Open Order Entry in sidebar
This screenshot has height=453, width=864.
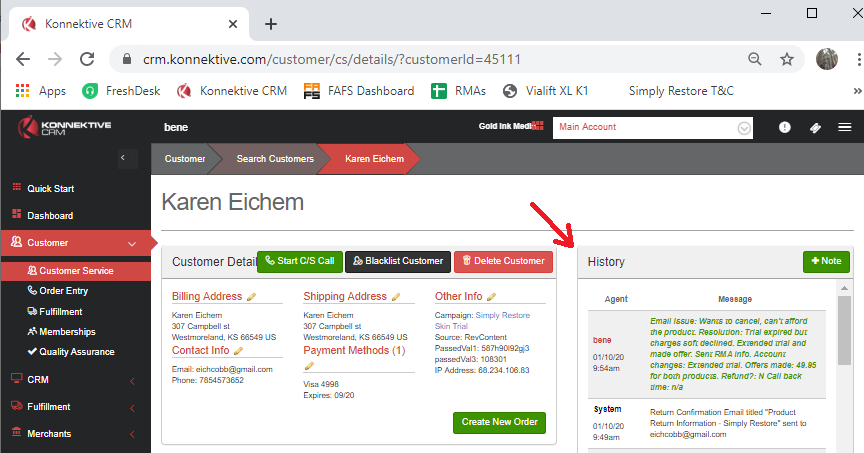pos(63,290)
